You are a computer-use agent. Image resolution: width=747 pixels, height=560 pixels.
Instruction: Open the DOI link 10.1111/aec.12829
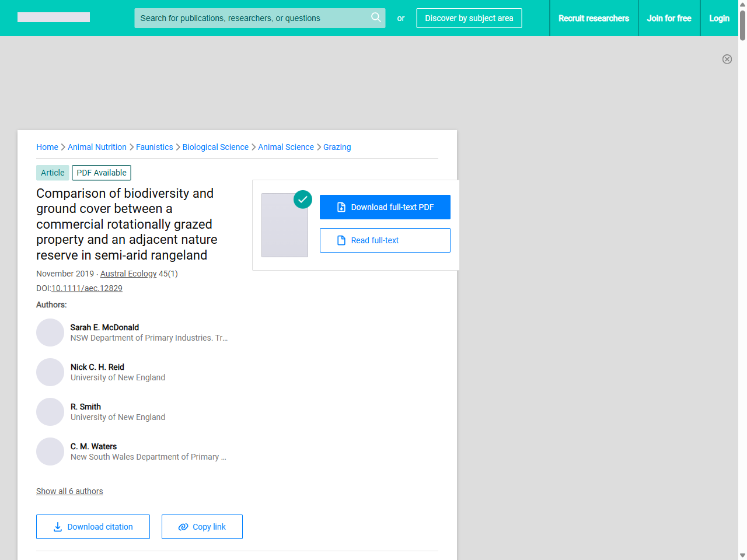point(86,288)
